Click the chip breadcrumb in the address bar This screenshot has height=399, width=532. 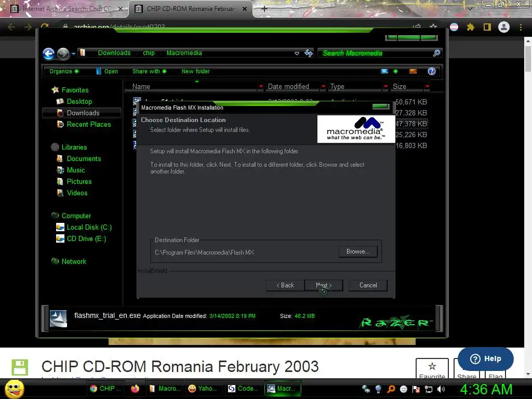[149, 53]
